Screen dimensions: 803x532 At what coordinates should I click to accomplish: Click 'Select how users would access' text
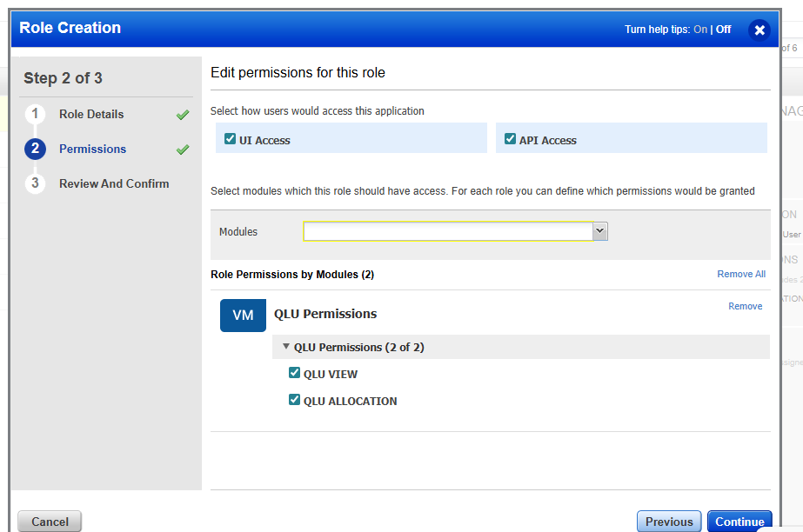click(x=317, y=111)
